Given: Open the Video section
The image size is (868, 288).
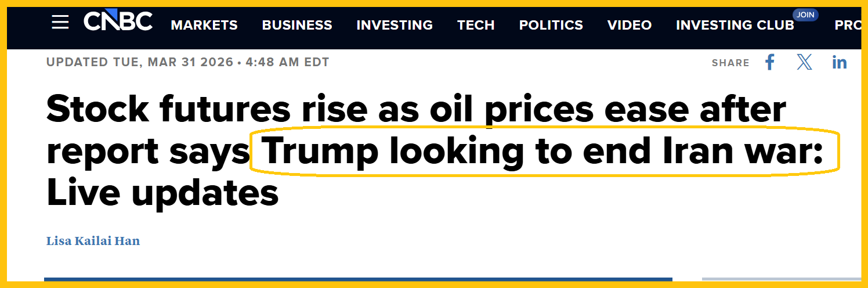Looking at the screenshot, I should click(x=630, y=25).
